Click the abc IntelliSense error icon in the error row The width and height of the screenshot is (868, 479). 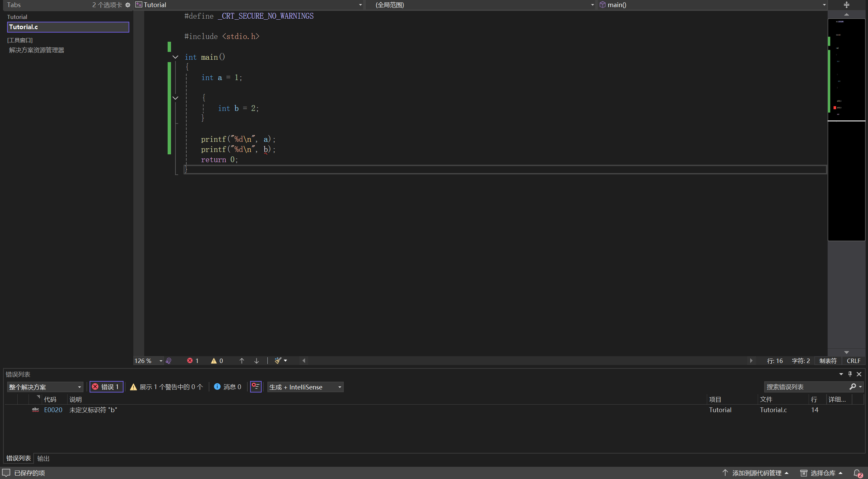coord(35,410)
